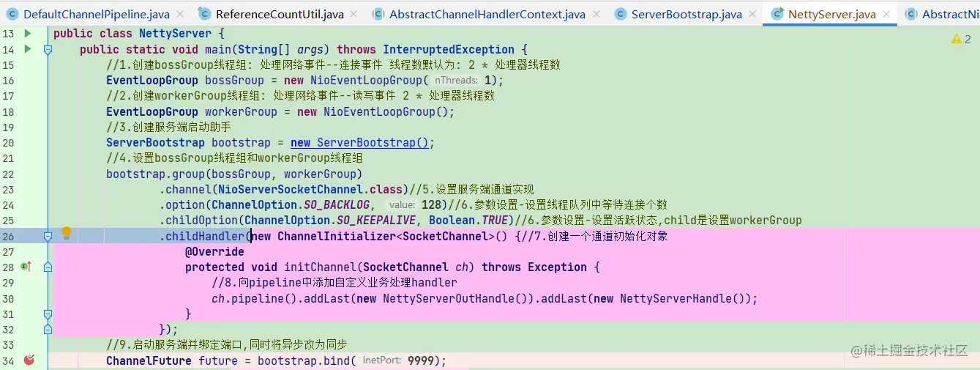Switch to the AbstractChannelHandlerContext.java tab

click(x=487, y=14)
